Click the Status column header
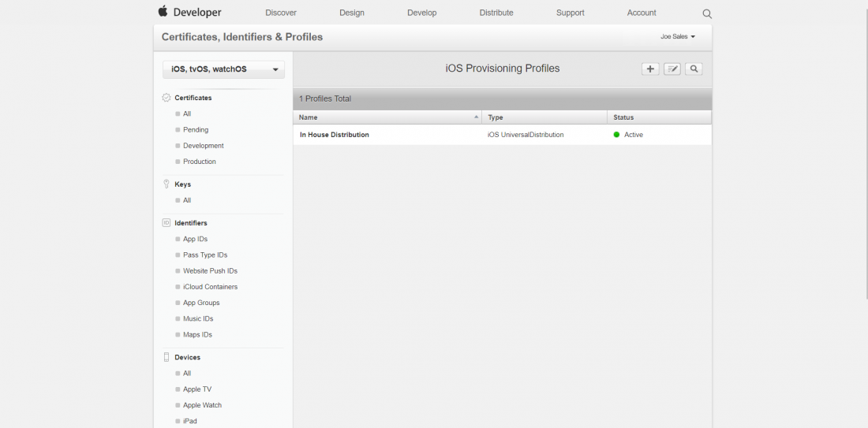Screen dimensions: 868x428 660,117
